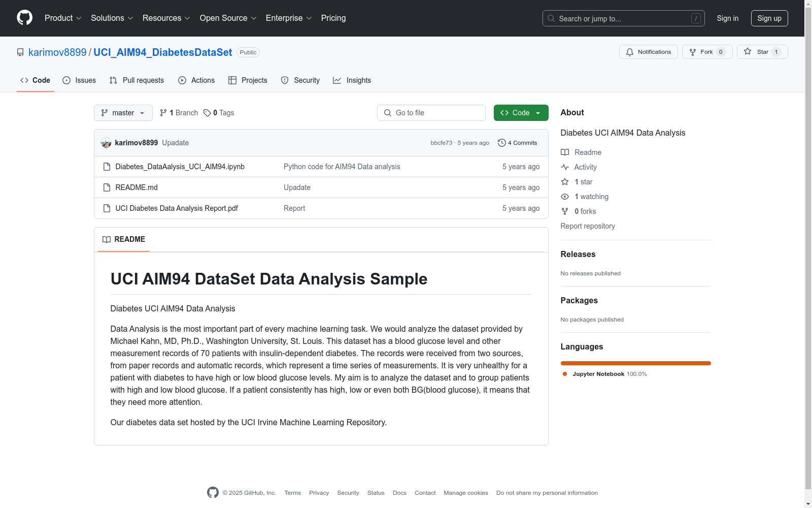The image size is (812, 508).
Task: Click the Readme book icon in About
Action: tap(565, 152)
